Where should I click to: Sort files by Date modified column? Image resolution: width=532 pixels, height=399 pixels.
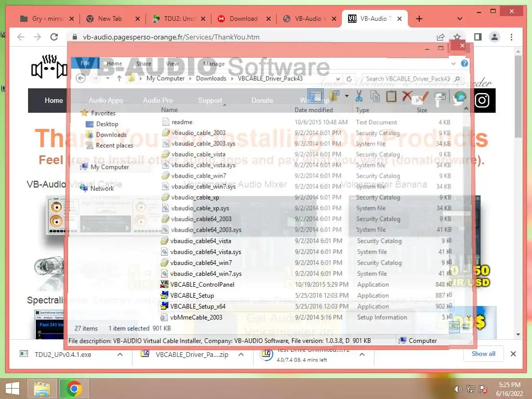coord(313,110)
